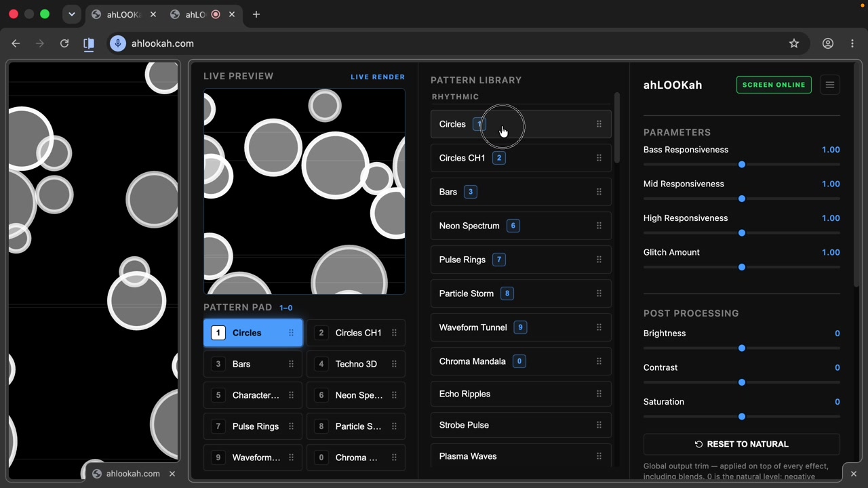Click the Glitch Amount slider
868x488 pixels.
[741, 267]
